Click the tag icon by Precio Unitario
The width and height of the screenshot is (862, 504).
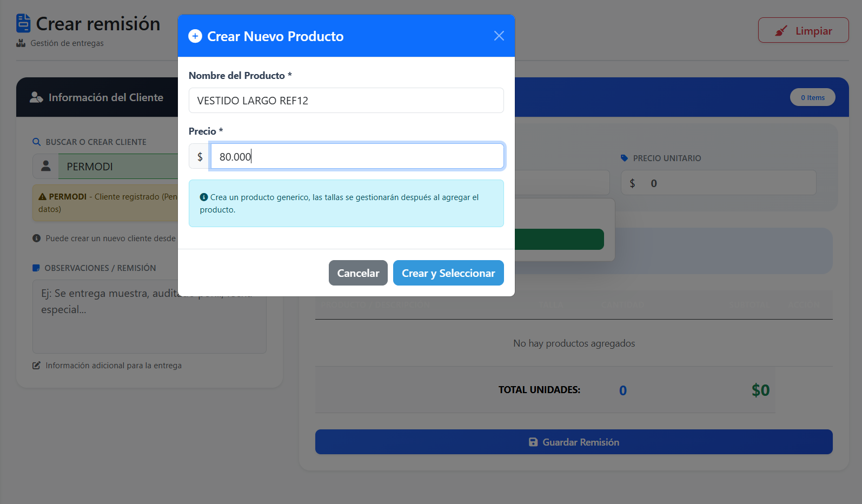point(625,158)
